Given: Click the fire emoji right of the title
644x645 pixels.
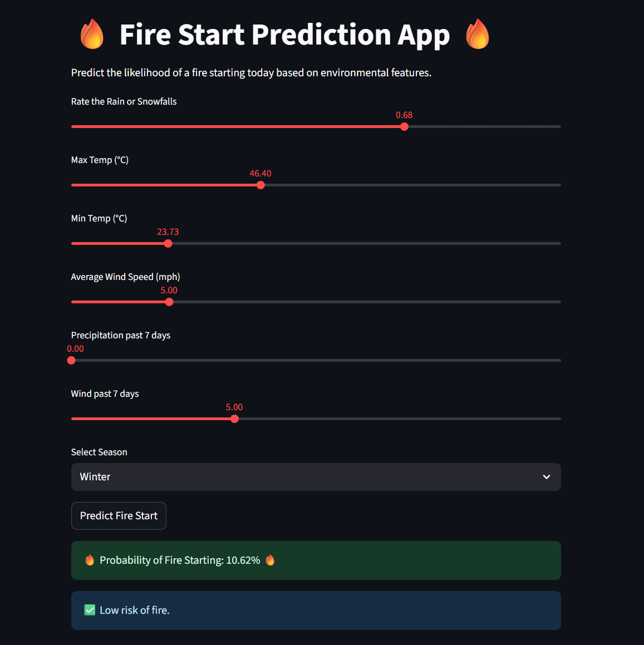Looking at the screenshot, I should pyautogui.click(x=478, y=35).
